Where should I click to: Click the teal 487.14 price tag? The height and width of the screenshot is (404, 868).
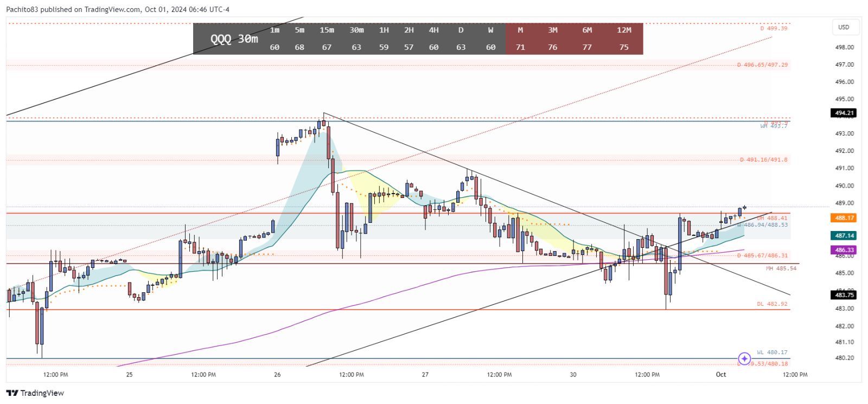pyautogui.click(x=844, y=236)
